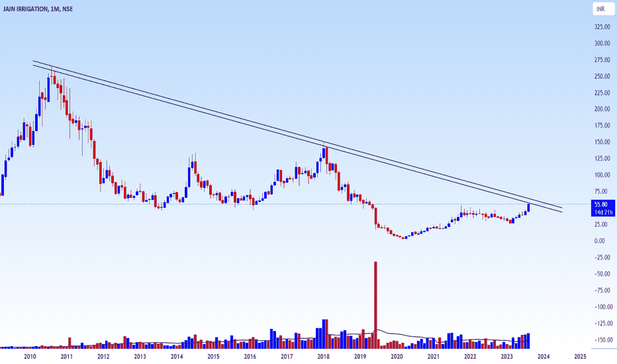This screenshot has height=364, width=617.
Task: Click the 2012 label on time axis
Action: coord(103,357)
